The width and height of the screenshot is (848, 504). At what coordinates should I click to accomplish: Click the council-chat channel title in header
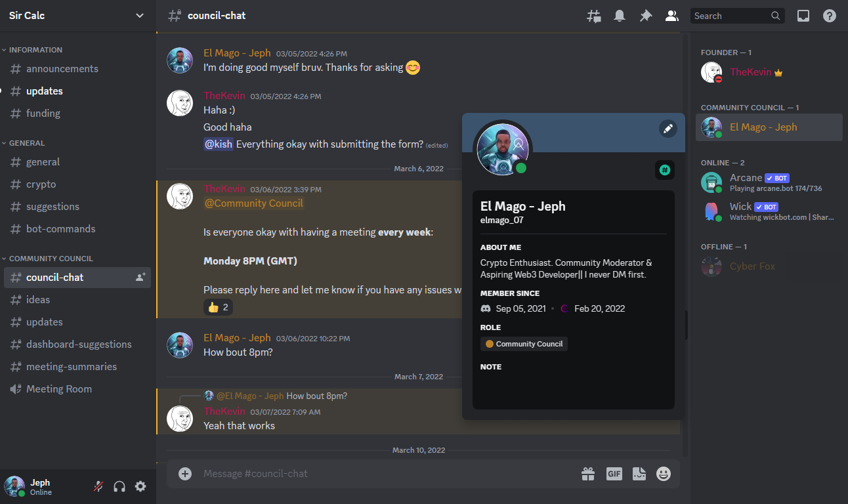(217, 15)
